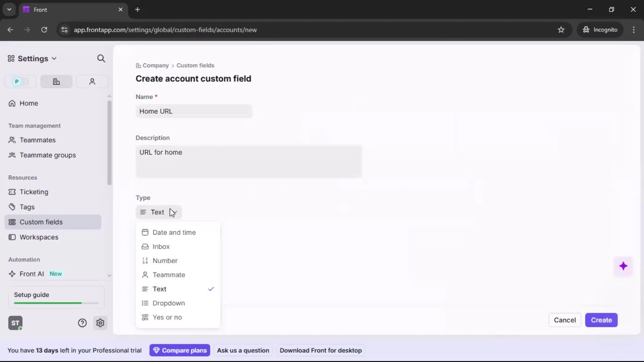
Task: Choose Yes or no from the type menu
Action: pyautogui.click(x=168, y=317)
